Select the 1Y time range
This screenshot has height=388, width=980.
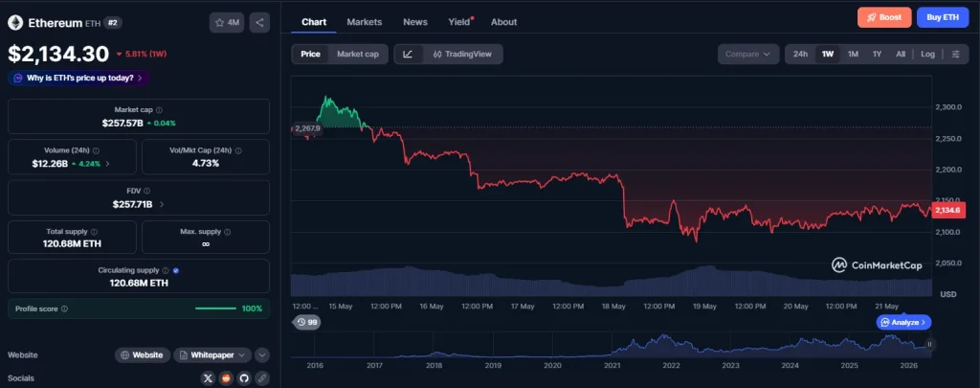point(877,54)
